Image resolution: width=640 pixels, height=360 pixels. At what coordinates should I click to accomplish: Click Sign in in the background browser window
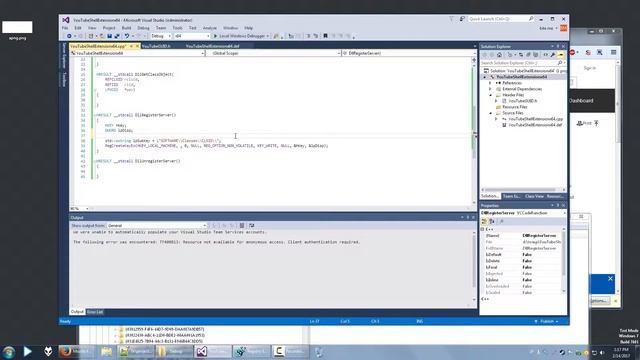click(x=590, y=68)
